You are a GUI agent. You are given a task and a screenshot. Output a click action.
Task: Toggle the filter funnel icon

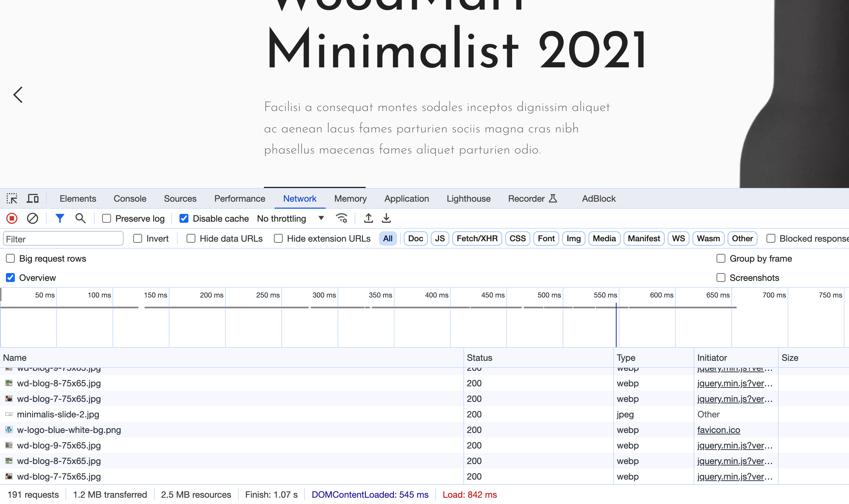click(60, 218)
